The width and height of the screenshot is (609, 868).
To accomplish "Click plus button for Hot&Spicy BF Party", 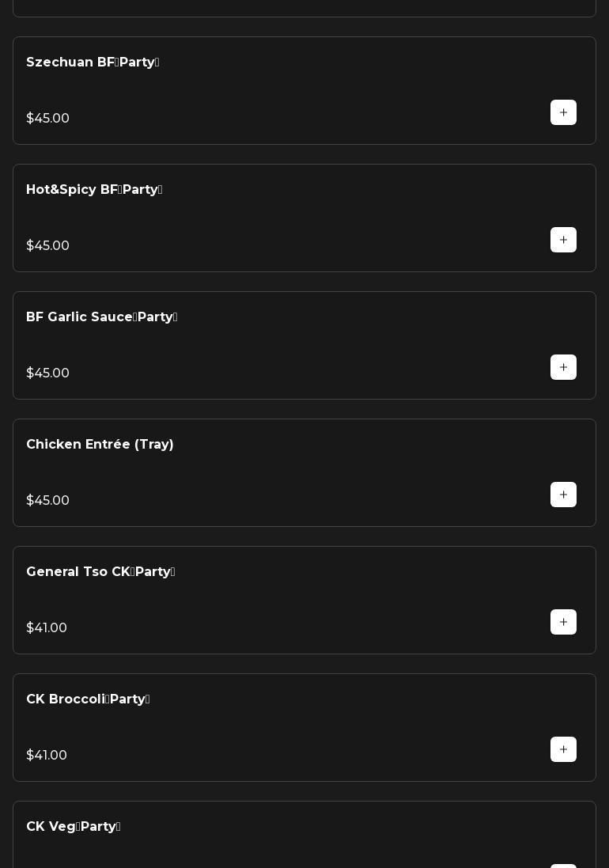I will pyautogui.click(x=563, y=240).
